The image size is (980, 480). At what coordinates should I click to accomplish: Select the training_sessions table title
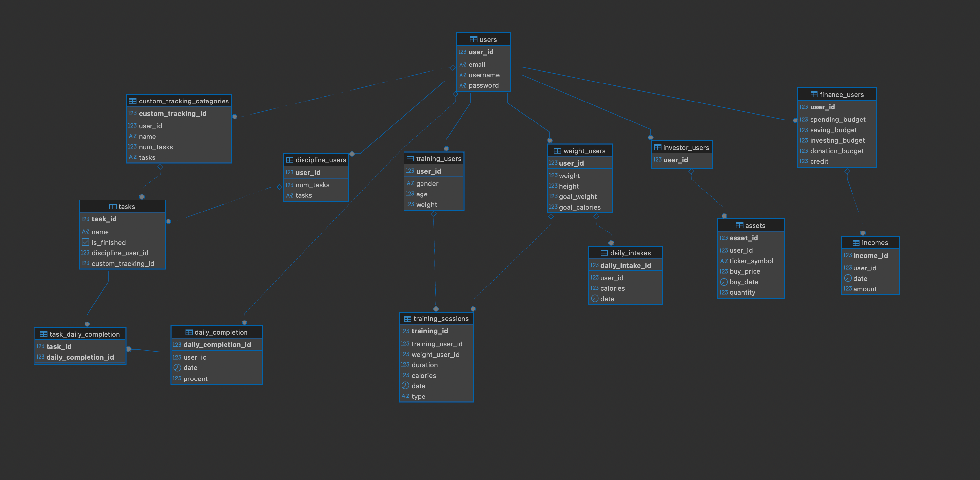click(441, 319)
